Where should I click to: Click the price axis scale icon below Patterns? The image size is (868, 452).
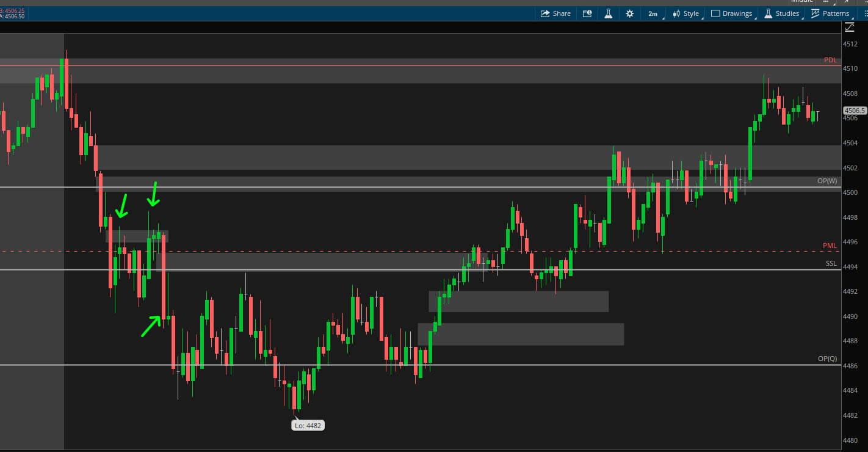point(849,27)
